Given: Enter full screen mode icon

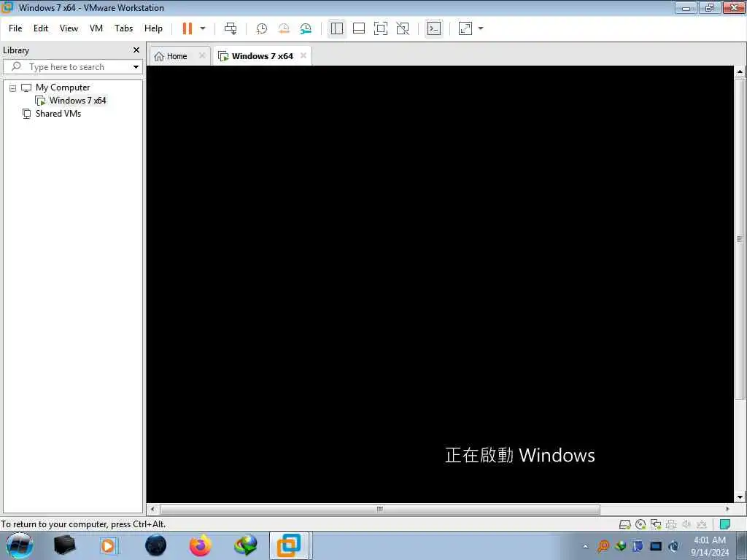Looking at the screenshot, I should 381,28.
